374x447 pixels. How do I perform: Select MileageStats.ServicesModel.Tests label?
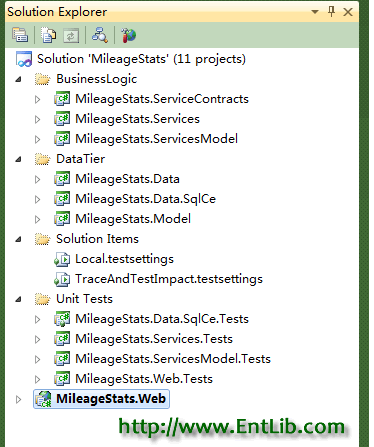pyautogui.click(x=173, y=359)
